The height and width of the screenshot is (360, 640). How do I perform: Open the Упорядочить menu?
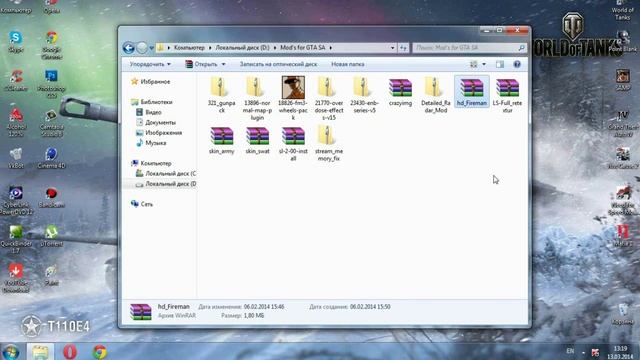(150, 64)
